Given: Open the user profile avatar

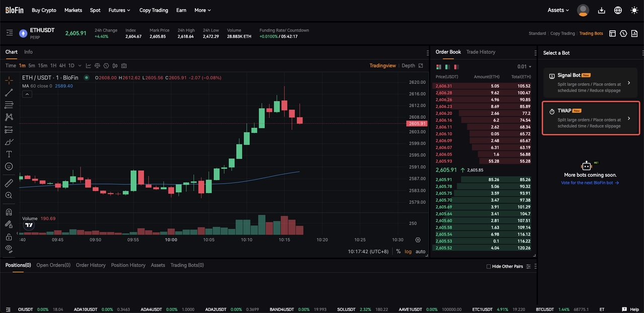Looking at the screenshot, I should coord(583,10).
